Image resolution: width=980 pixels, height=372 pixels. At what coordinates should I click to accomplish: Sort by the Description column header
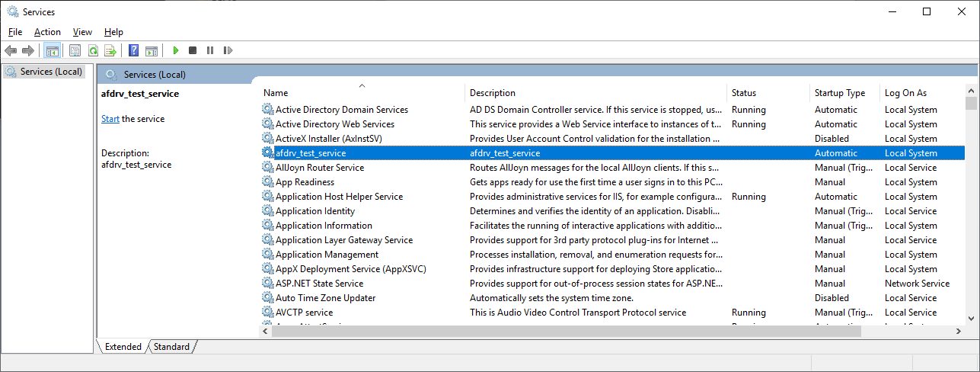click(x=596, y=93)
